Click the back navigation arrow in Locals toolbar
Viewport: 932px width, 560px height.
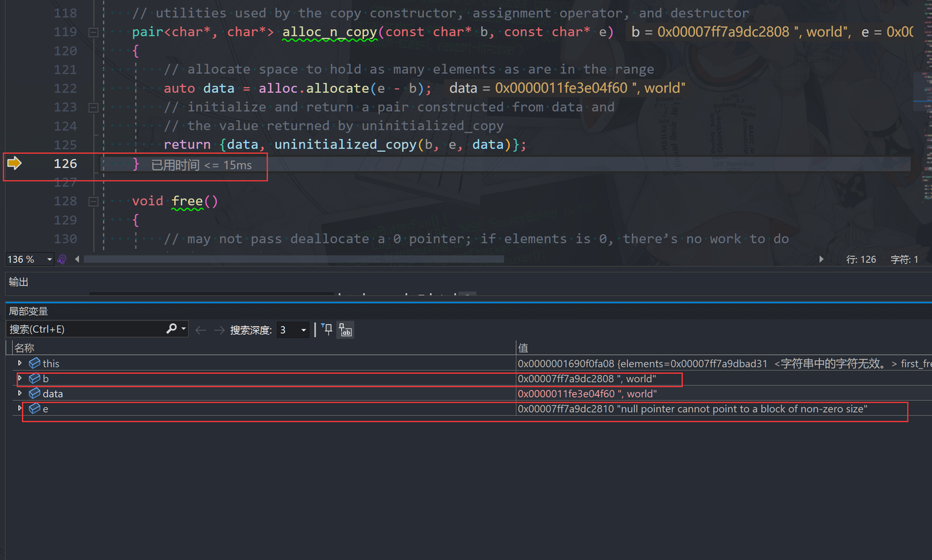click(201, 329)
